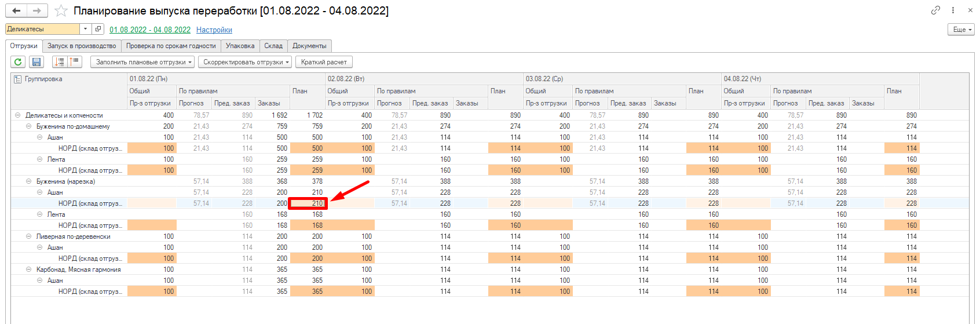Copy link with the chain icon
This screenshot has width=980, height=324.
pyautogui.click(x=935, y=10)
